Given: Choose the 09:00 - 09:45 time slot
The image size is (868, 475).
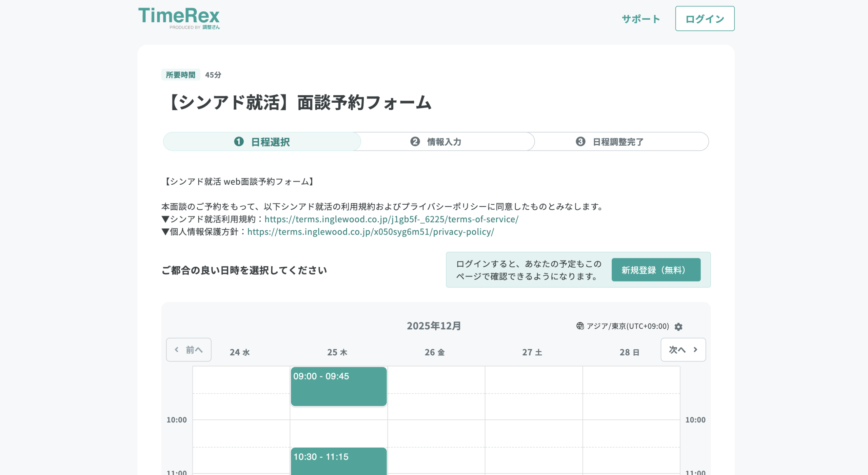Looking at the screenshot, I should [338, 386].
